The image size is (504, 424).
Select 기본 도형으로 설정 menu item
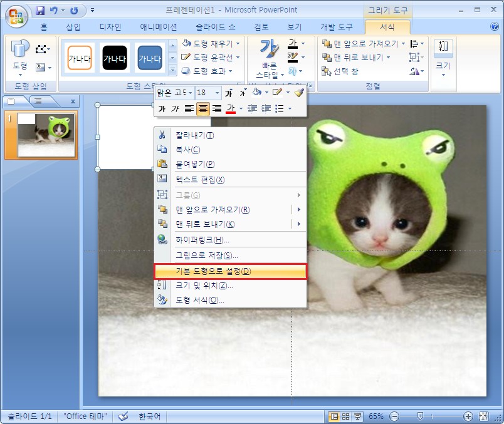tap(231, 271)
